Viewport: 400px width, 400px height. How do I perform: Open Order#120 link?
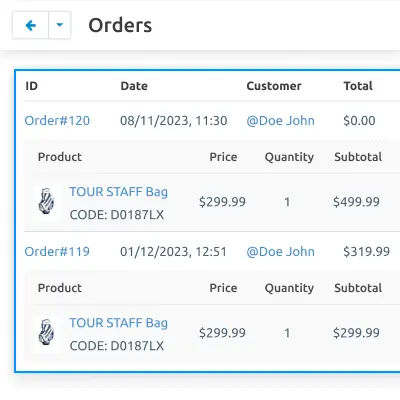pos(57,120)
